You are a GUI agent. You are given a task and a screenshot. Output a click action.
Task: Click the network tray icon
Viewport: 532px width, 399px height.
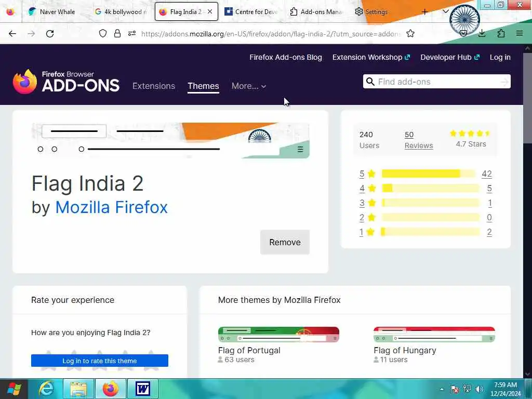(x=467, y=389)
